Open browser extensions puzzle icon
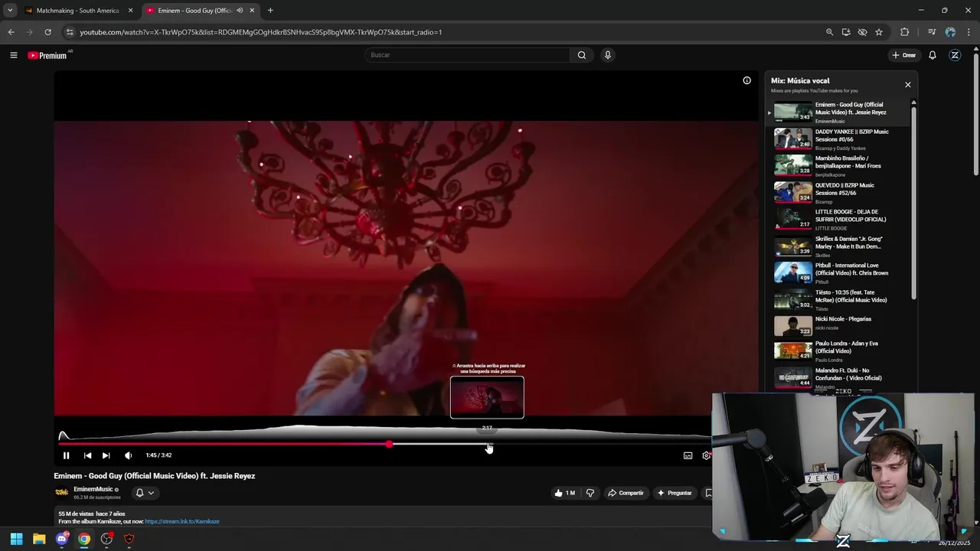Screen dimensions: 980x551 904,32
